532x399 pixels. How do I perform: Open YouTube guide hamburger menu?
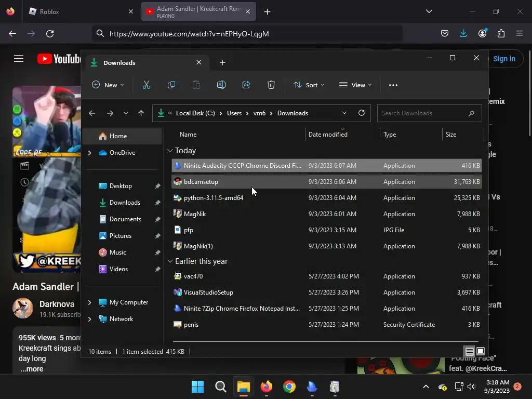(19, 59)
